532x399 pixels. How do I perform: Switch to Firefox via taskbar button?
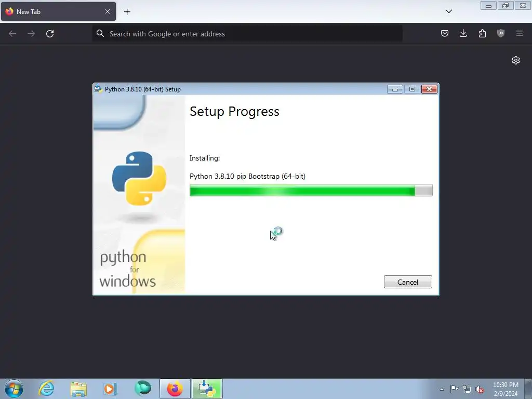pyautogui.click(x=175, y=389)
